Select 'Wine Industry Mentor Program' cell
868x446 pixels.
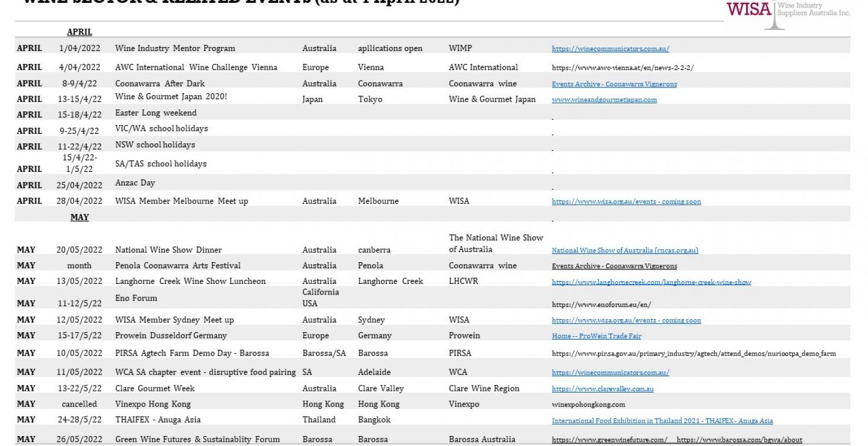[x=175, y=48]
